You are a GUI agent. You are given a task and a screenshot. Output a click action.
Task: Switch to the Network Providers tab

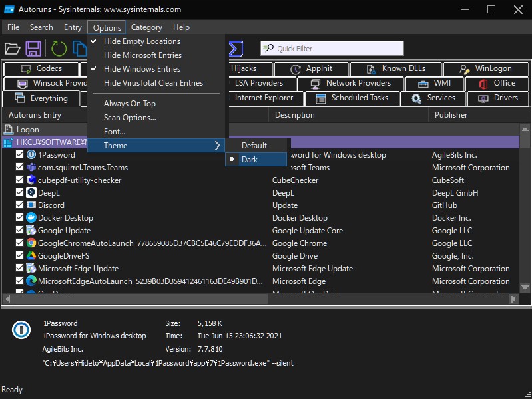point(350,83)
